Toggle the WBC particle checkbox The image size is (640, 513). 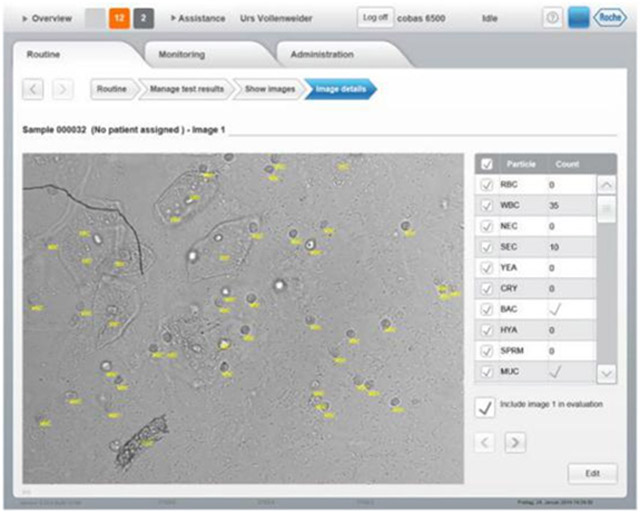point(487,205)
